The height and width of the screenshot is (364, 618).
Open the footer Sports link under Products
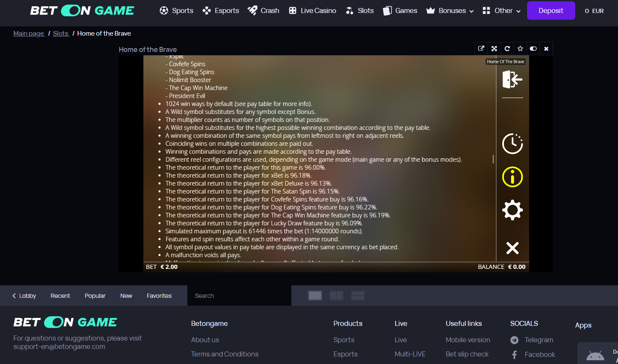(x=344, y=340)
